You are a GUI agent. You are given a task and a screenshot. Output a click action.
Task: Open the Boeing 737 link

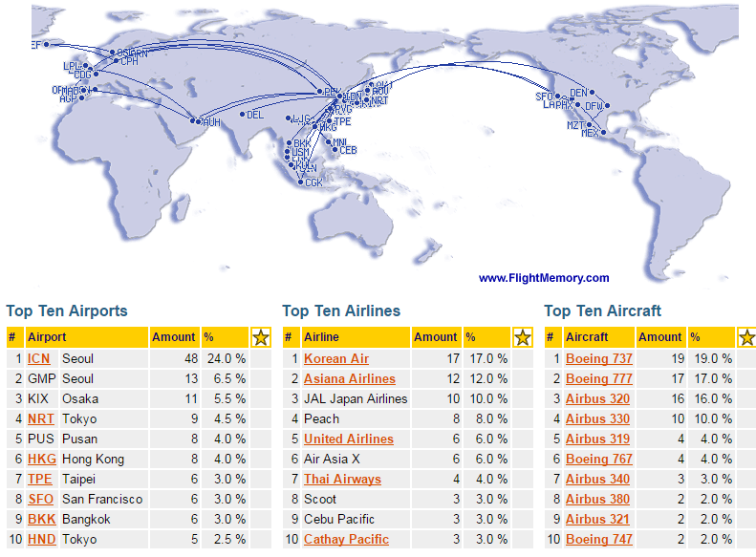(599, 358)
